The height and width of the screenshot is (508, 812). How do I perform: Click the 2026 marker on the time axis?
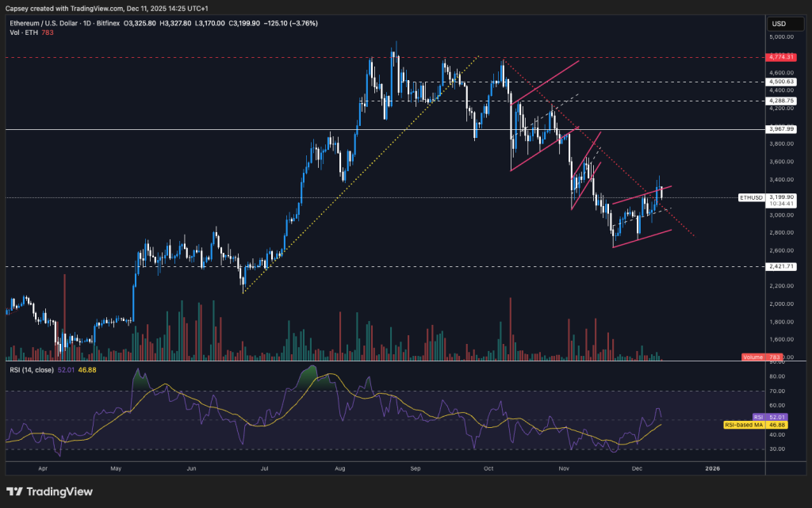(712, 468)
